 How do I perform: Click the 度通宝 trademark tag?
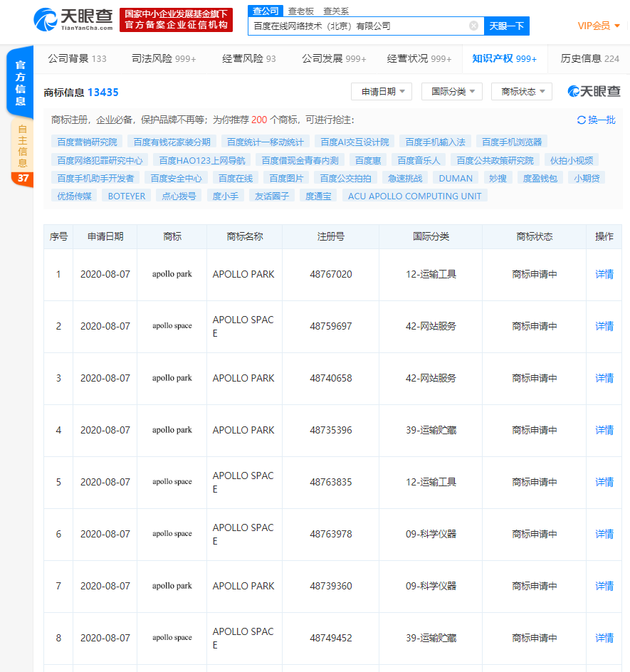point(318,196)
